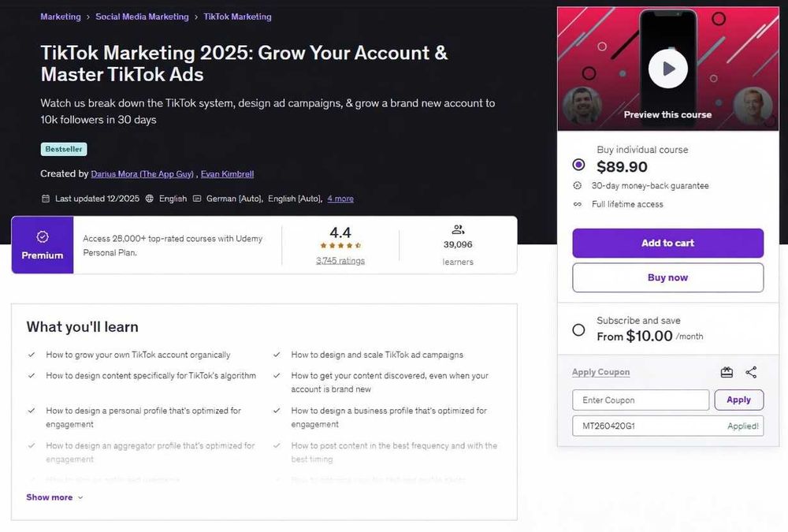
Task: Expand the Show more learning list
Action: [x=54, y=497]
